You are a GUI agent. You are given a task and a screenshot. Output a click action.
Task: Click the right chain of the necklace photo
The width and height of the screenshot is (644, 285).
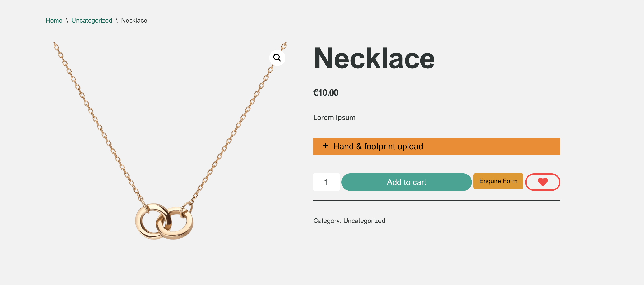click(x=236, y=125)
